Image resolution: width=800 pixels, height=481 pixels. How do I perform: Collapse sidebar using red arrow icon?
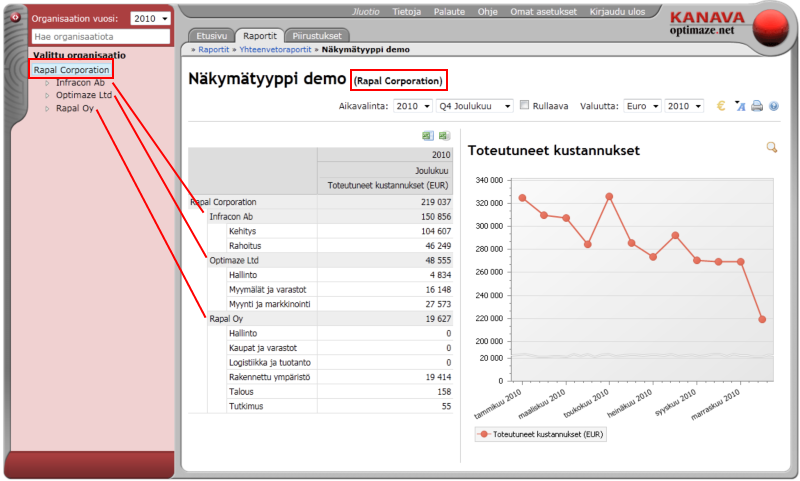12,18
